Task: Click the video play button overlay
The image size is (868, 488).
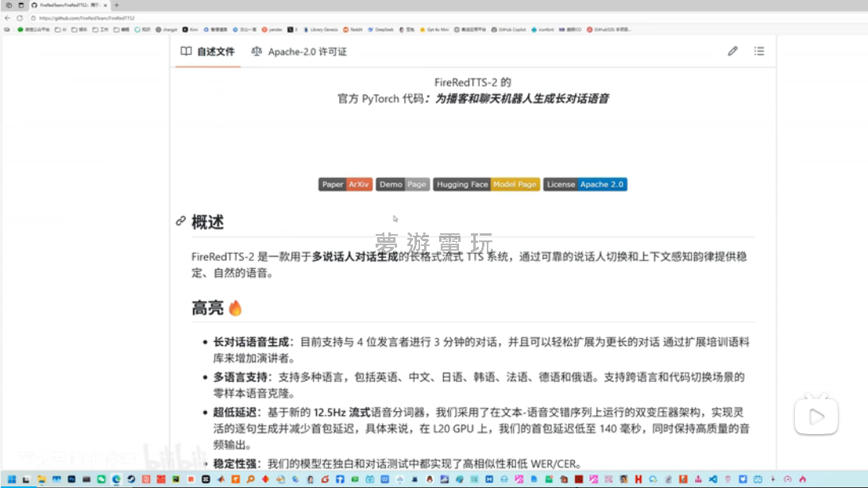Action: click(816, 416)
